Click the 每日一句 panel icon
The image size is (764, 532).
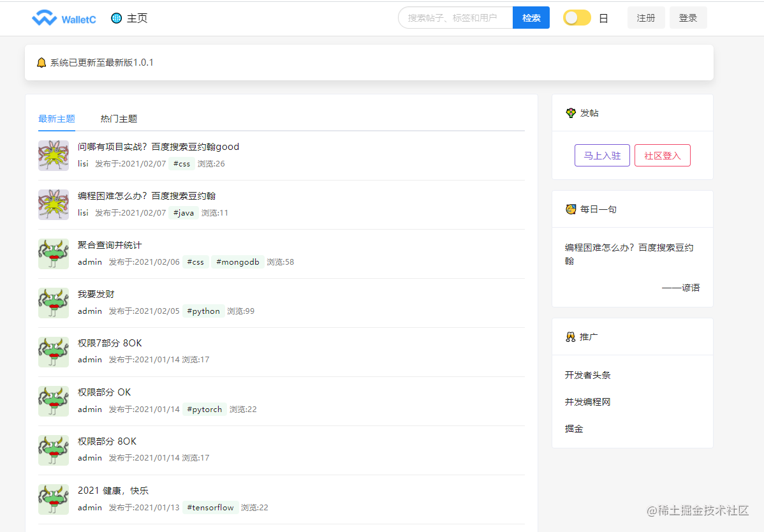pos(570,209)
